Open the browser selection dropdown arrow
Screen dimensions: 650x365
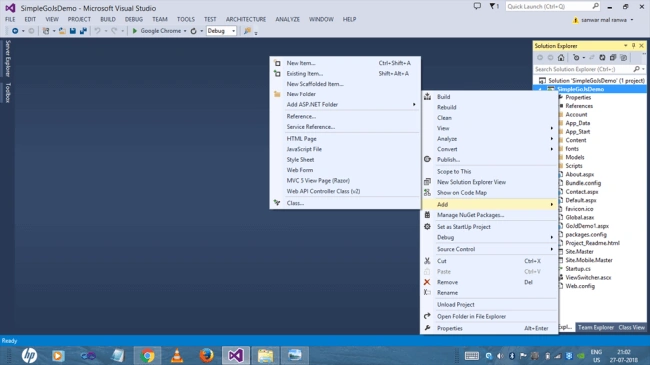(185, 31)
